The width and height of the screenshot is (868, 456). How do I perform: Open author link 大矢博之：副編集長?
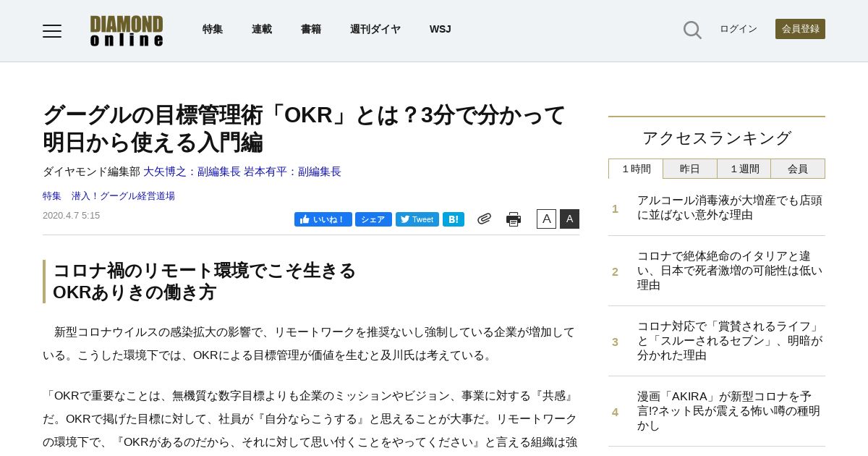tap(192, 172)
